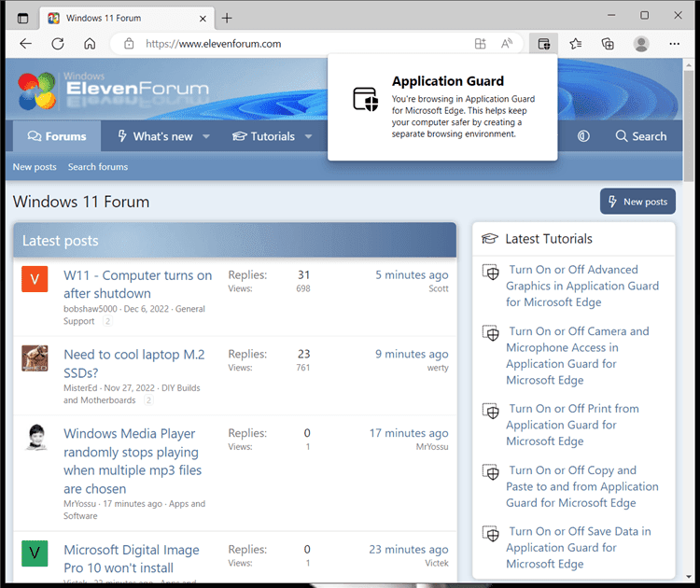View site info lock icon

tap(129, 44)
